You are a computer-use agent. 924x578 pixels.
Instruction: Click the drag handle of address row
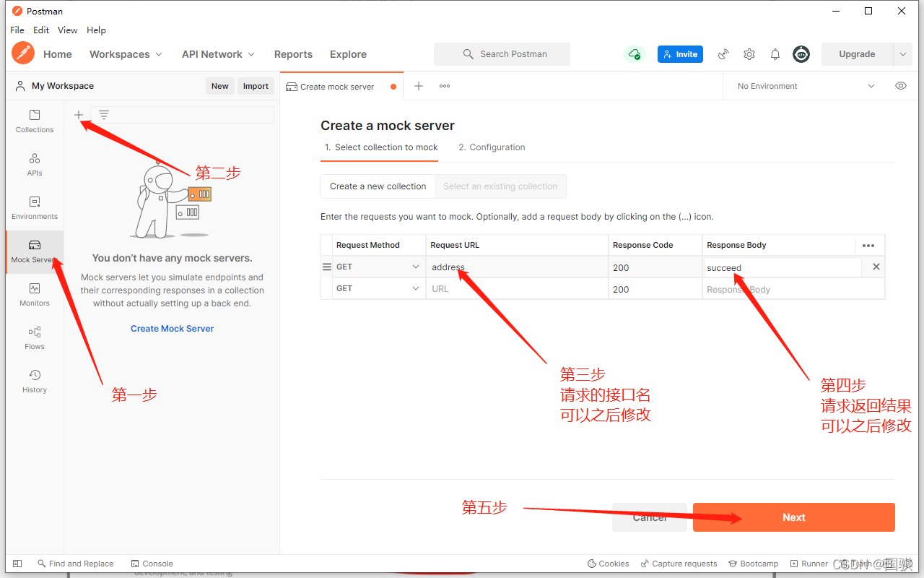tap(326, 267)
